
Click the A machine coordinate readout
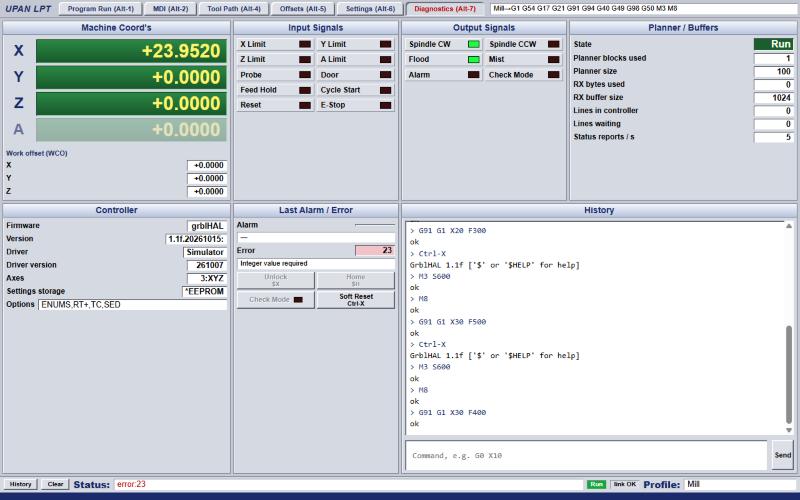point(131,130)
